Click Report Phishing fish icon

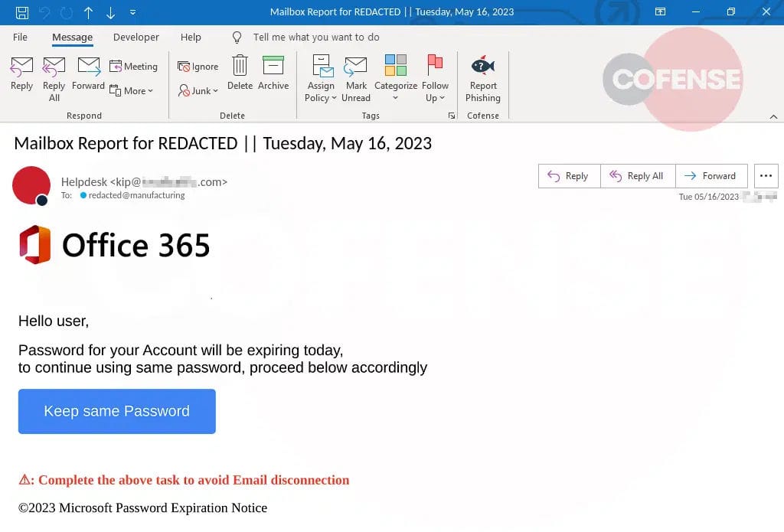(482, 79)
